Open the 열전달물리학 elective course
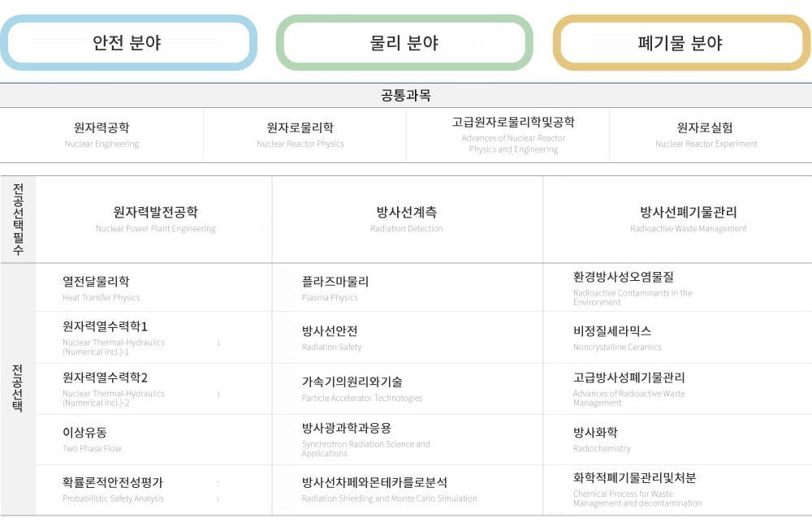This screenshot has width=812, height=522. click(96, 282)
